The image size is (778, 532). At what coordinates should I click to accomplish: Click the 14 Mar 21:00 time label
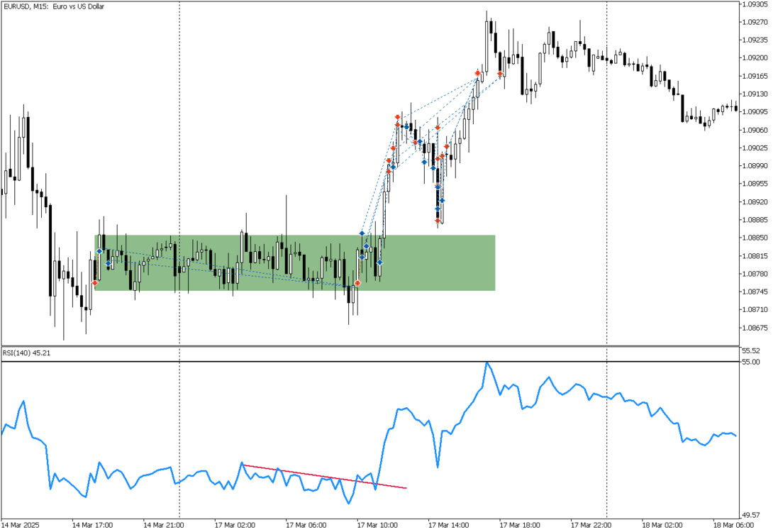(x=164, y=525)
